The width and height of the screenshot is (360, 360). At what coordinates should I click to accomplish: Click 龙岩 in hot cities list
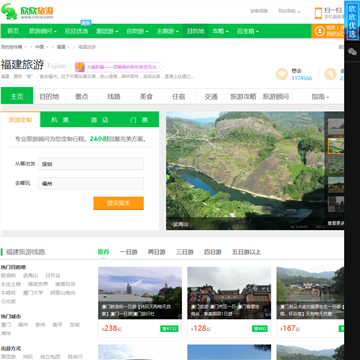(74, 324)
